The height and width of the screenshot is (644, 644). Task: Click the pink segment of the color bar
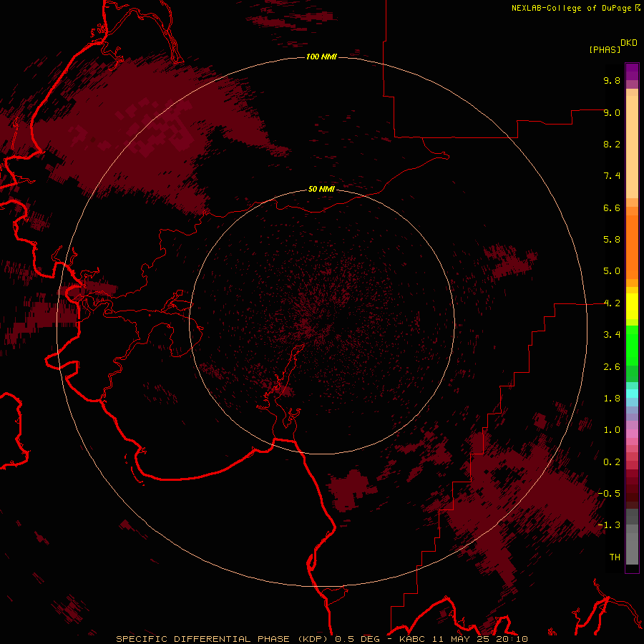point(632,434)
